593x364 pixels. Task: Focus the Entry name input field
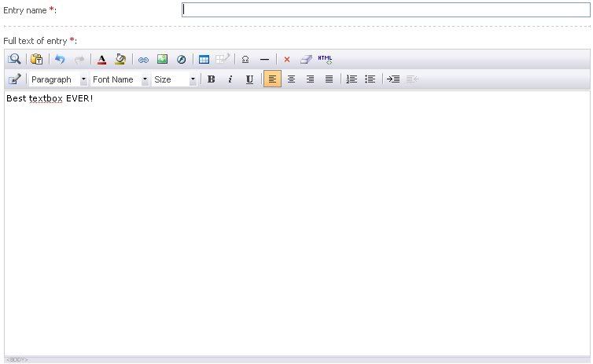click(385, 10)
